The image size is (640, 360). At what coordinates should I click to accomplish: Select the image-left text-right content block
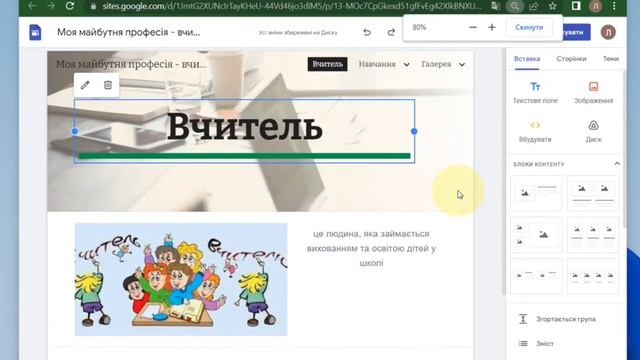[536, 193]
